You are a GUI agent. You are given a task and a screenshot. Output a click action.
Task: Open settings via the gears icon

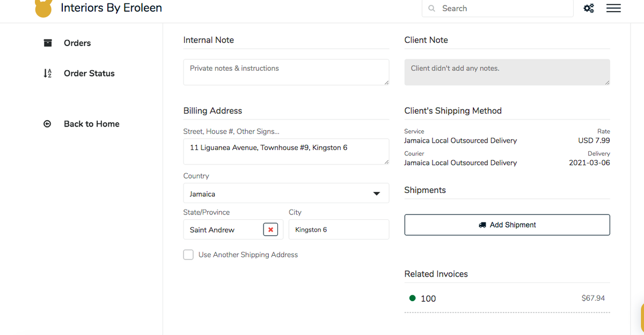(589, 9)
